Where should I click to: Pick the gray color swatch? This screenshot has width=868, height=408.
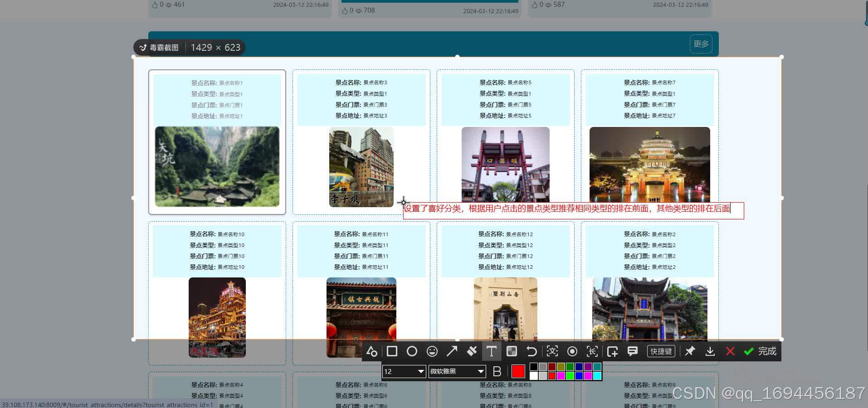pyautogui.click(x=543, y=367)
